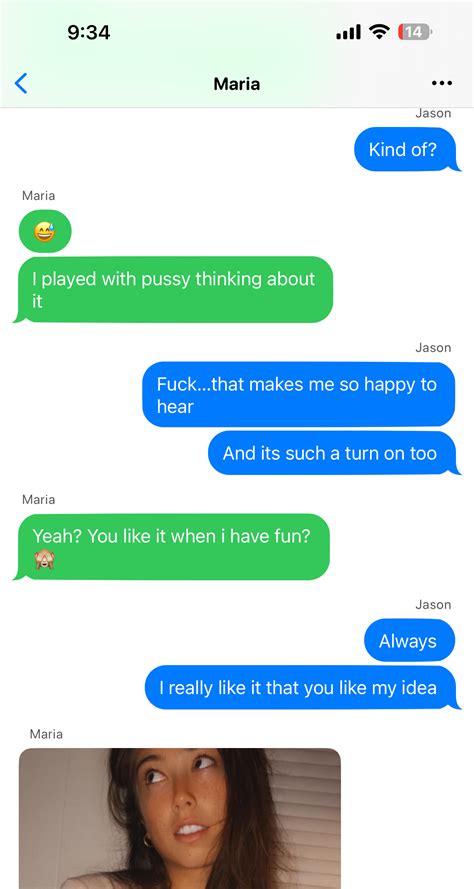Tap the battery indicator showing 14
The height and width of the screenshot is (889, 474).
tap(414, 32)
